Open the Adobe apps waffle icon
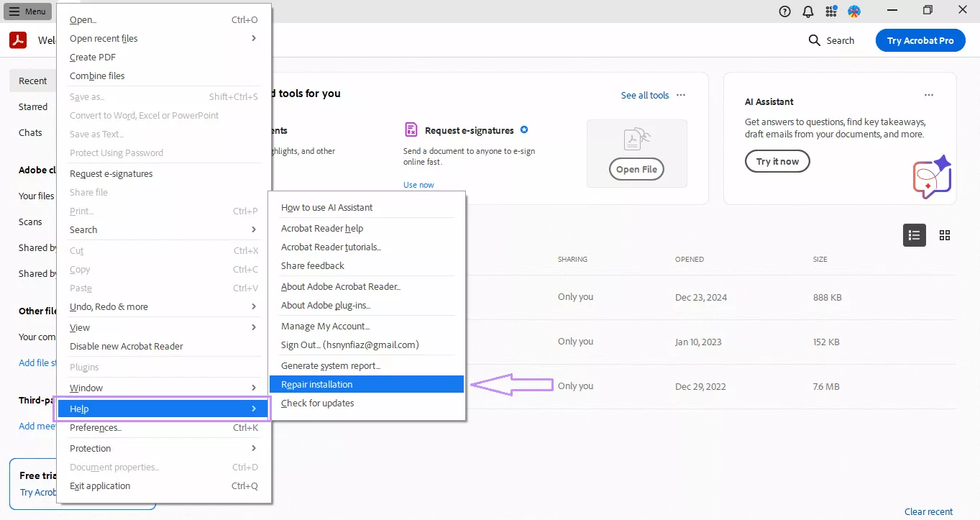This screenshot has width=980, height=520. click(830, 11)
